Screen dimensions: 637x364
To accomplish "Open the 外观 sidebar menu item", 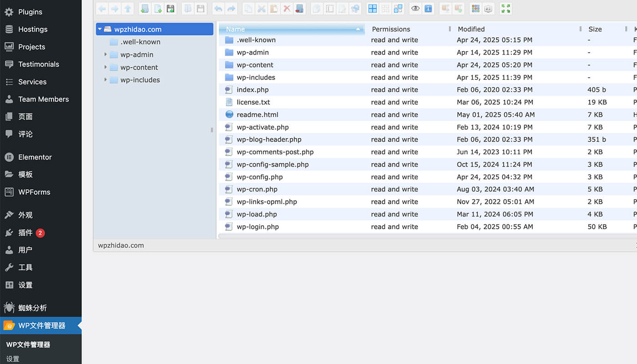I will [41, 215].
